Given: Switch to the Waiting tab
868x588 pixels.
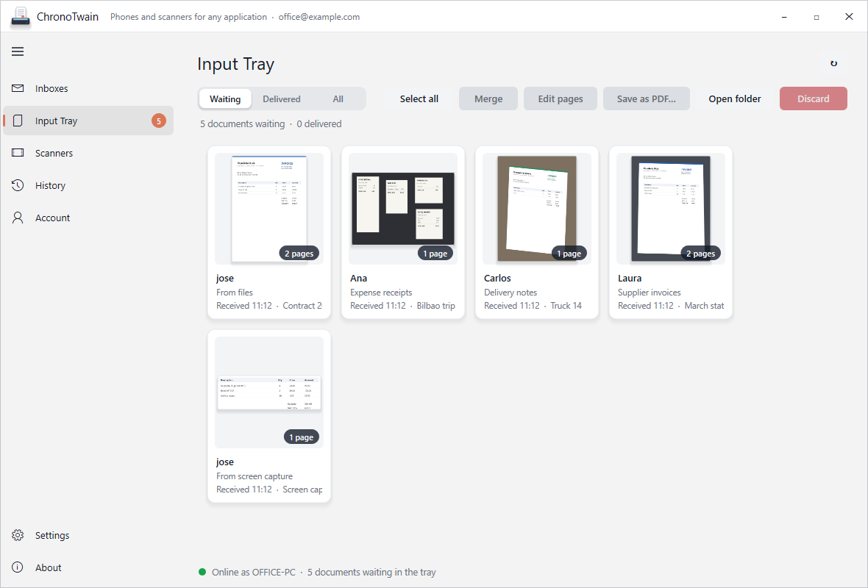Looking at the screenshot, I should [225, 99].
